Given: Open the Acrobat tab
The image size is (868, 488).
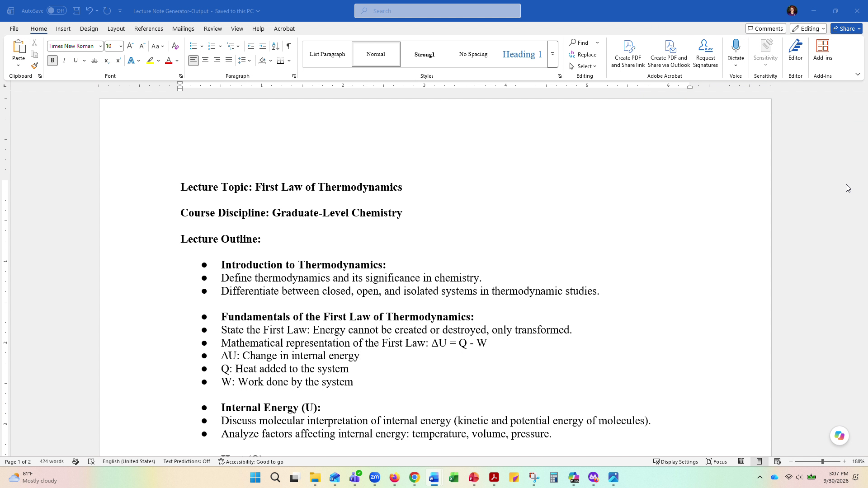Looking at the screenshot, I should 284,28.
